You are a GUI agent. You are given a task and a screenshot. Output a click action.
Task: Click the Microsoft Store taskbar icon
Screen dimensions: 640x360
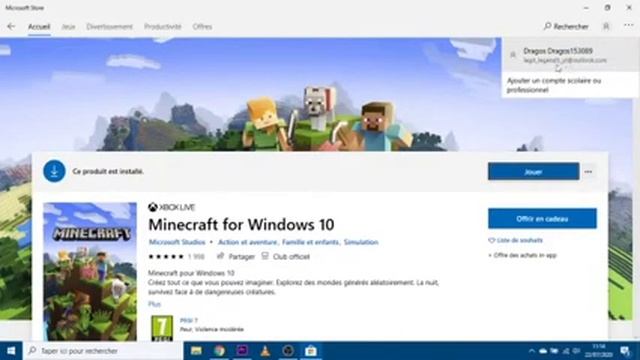(311, 351)
